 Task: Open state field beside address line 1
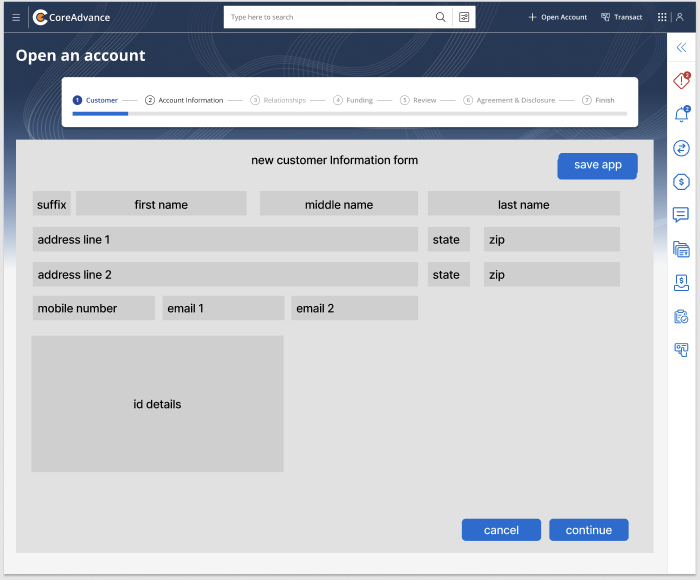click(449, 239)
